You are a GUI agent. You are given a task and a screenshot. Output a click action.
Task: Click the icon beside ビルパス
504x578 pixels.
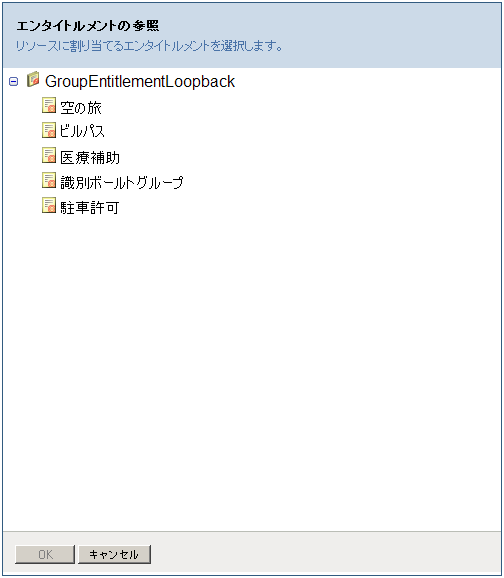click(49, 130)
